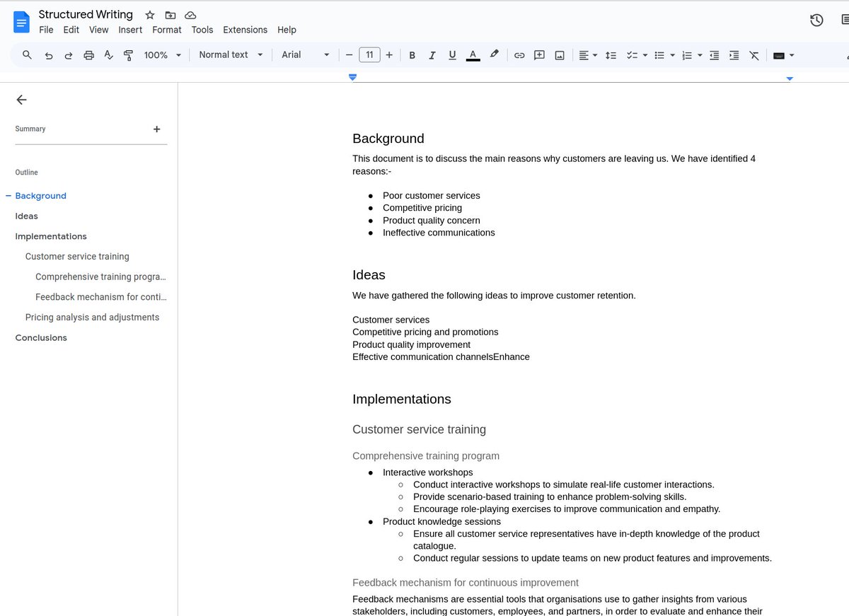The width and height of the screenshot is (849, 616).
Task: Click the search menus magnifier icon
Action: click(28, 54)
